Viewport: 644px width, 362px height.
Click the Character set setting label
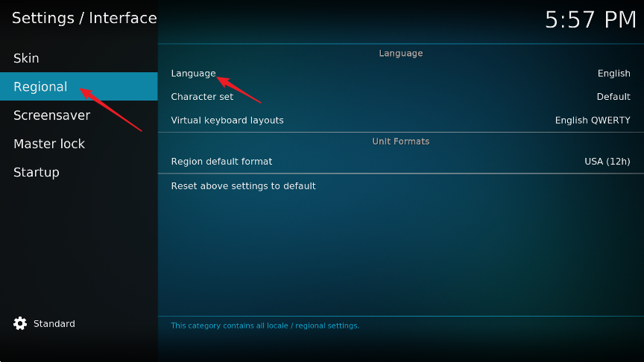(202, 97)
